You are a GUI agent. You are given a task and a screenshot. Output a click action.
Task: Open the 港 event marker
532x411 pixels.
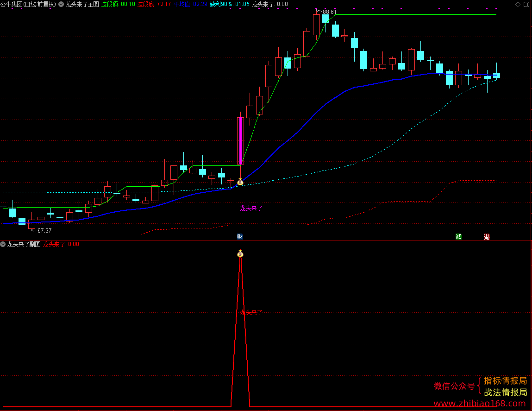pos(487,237)
